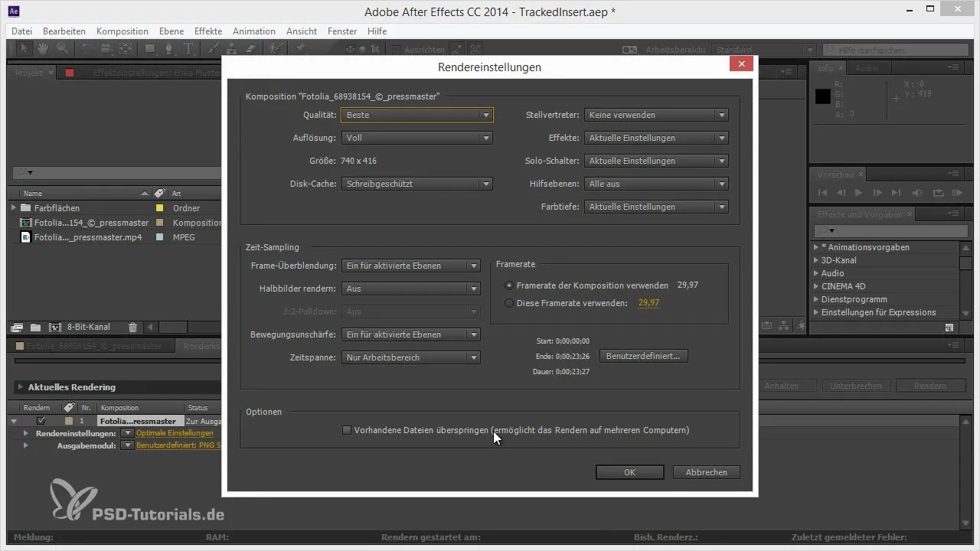980x551 pixels.
Task: Open the Komposition menu
Action: click(x=122, y=31)
